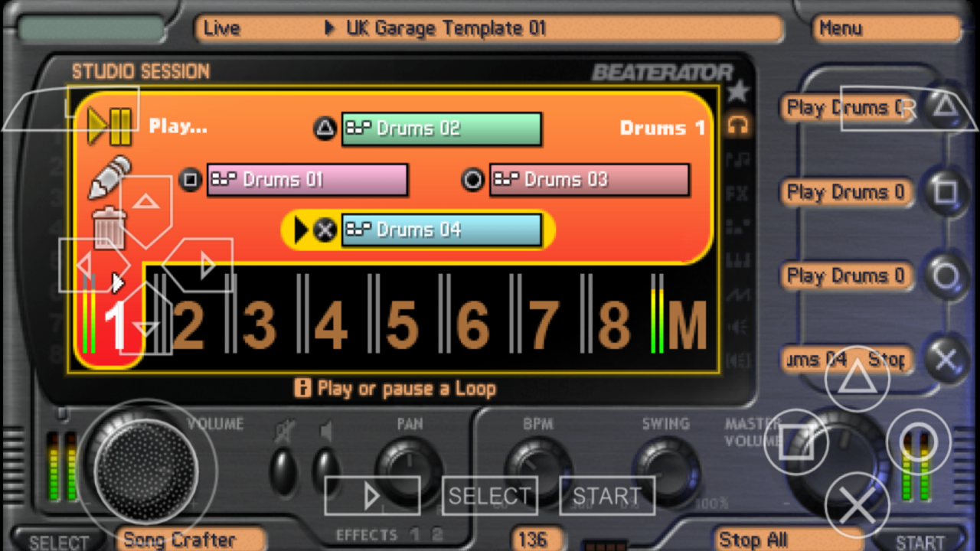980x551 pixels.
Task: Click the music notes icon in side strip
Action: (x=737, y=159)
